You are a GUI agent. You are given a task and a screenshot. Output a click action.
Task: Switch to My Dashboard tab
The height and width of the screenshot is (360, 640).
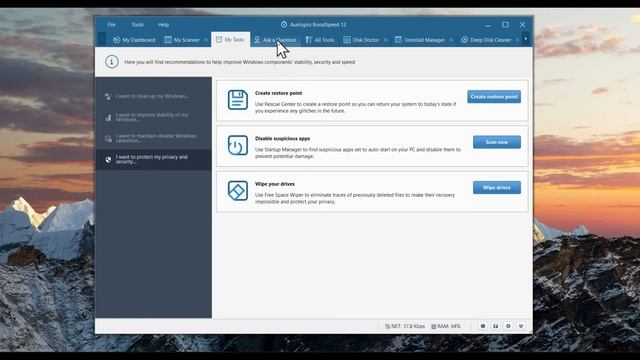(134, 40)
